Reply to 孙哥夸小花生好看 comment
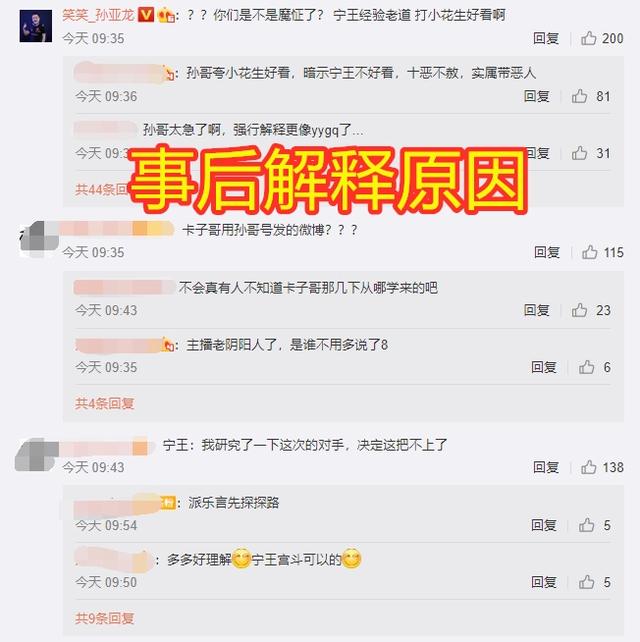 pos(537,96)
